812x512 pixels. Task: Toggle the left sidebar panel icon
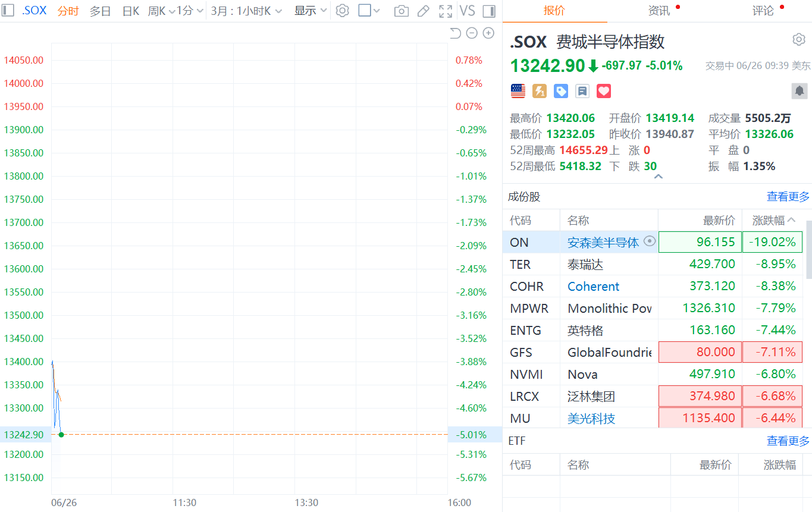8,11
